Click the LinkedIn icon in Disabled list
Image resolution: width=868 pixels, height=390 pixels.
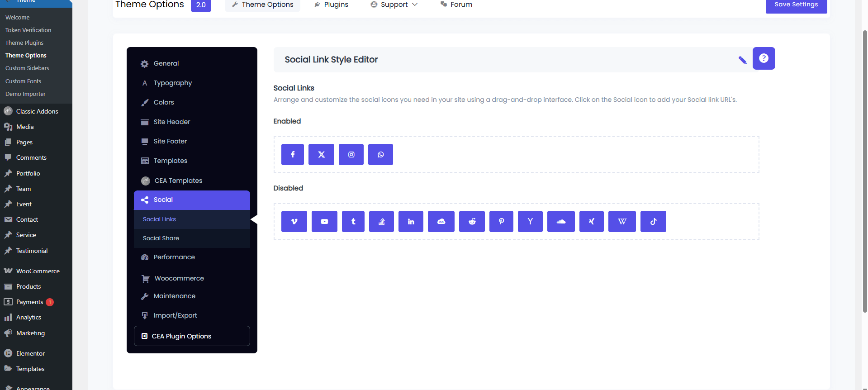(411, 222)
